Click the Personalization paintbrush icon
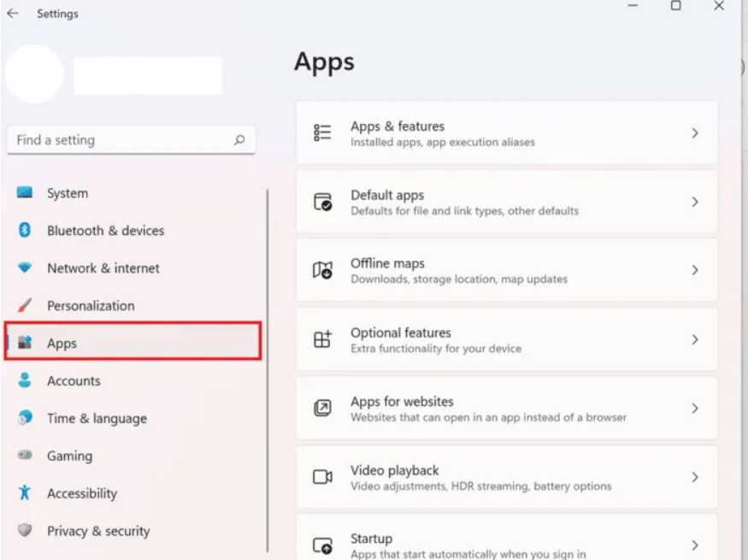This screenshot has width=748, height=560. coord(25,305)
